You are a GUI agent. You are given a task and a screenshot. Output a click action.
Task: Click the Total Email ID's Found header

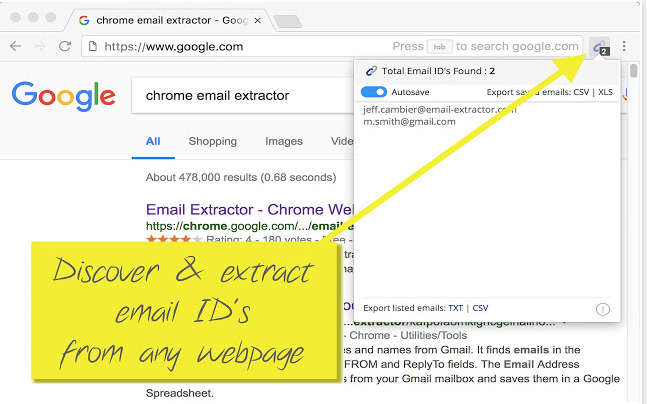[438, 71]
